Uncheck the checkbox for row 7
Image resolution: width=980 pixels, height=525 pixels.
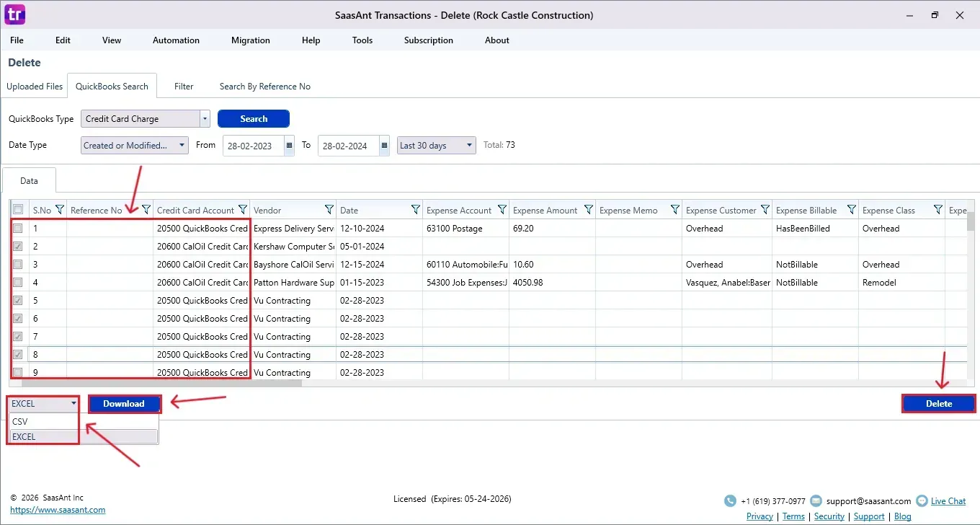click(x=18, y=336)
